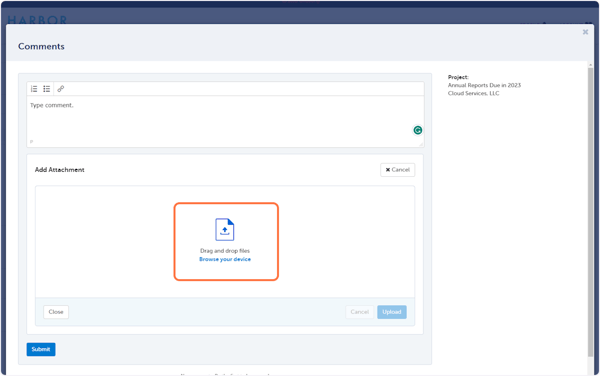Click the 'Project:' label
This screenshot has width=600, height=376.
458,77
